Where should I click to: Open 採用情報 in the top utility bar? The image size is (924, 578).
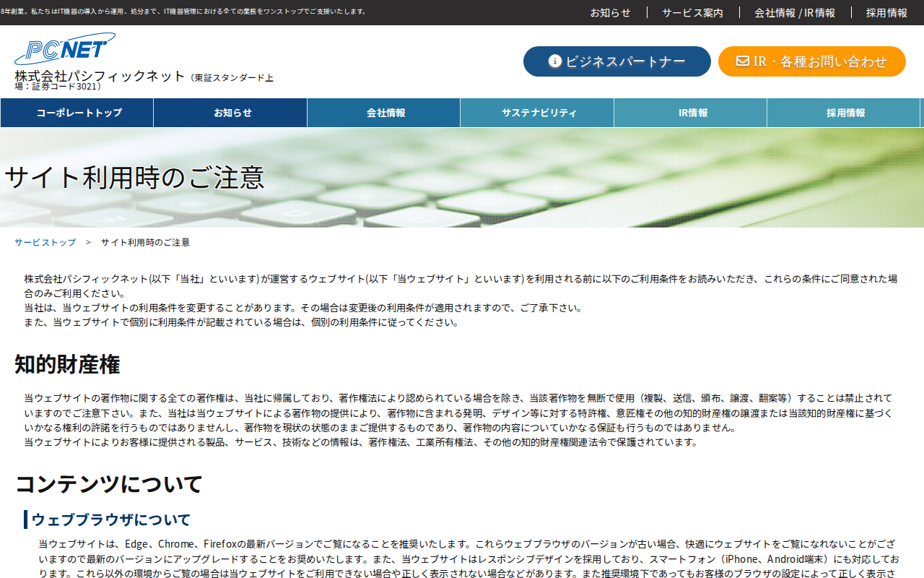pos(886,12)
